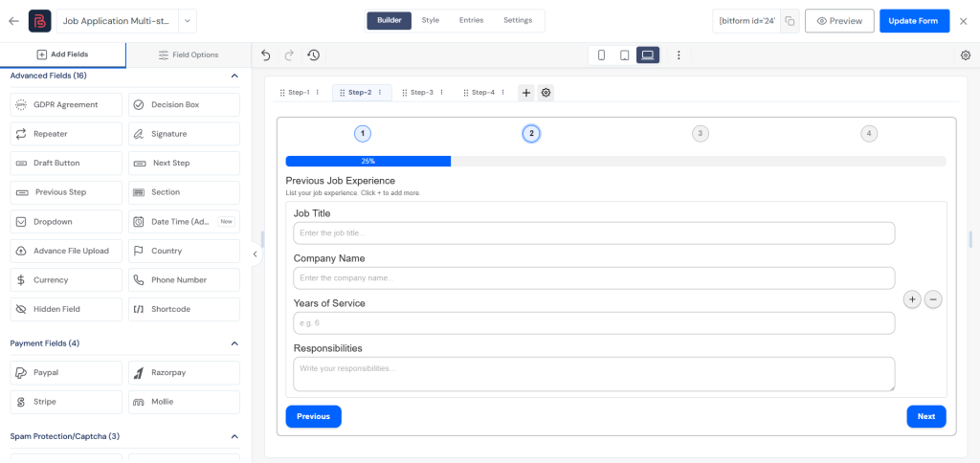Image resolution: width=980 pixels, height=463 pixels.
Task: Collapse the Payment Fields section
Action: coord(234,343)
